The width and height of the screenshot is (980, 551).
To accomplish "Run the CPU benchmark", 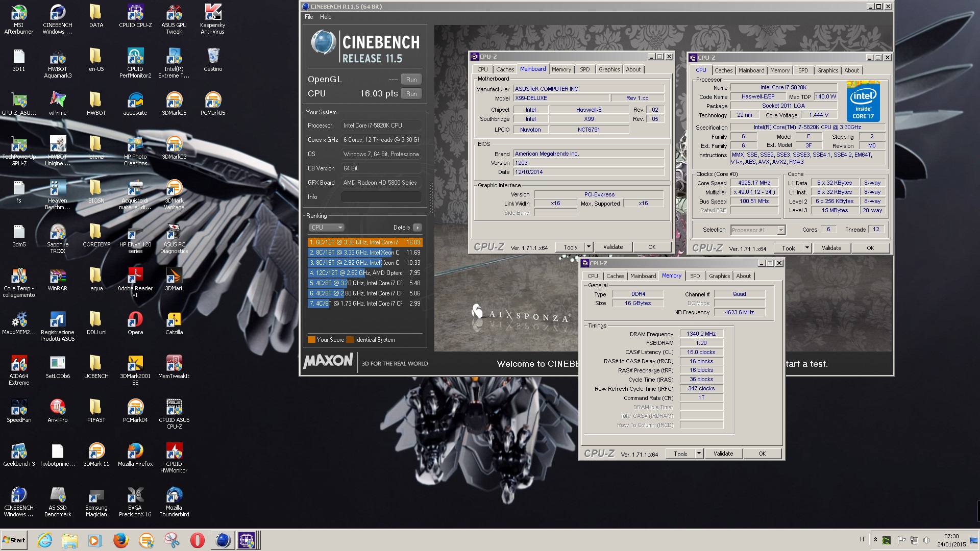I will click(411, 94).
